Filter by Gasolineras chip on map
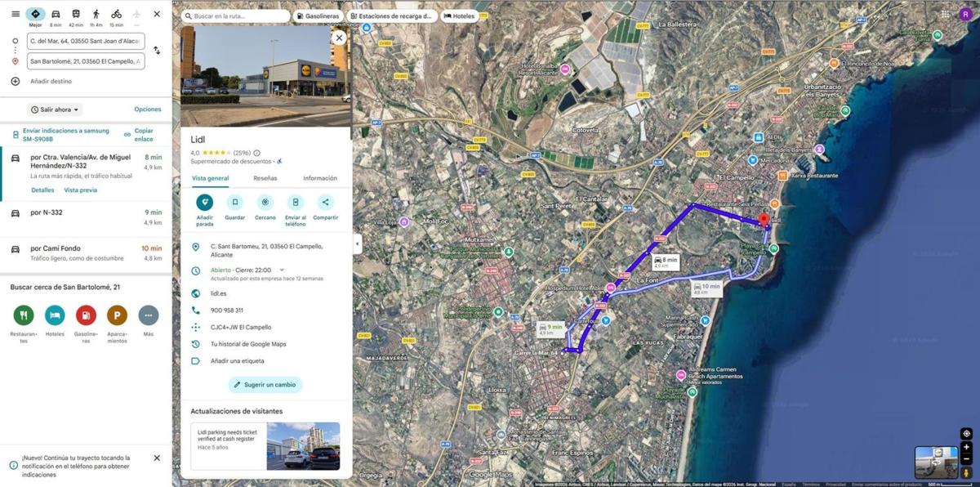The image size is (980, 487). click(x=318, y=16)
